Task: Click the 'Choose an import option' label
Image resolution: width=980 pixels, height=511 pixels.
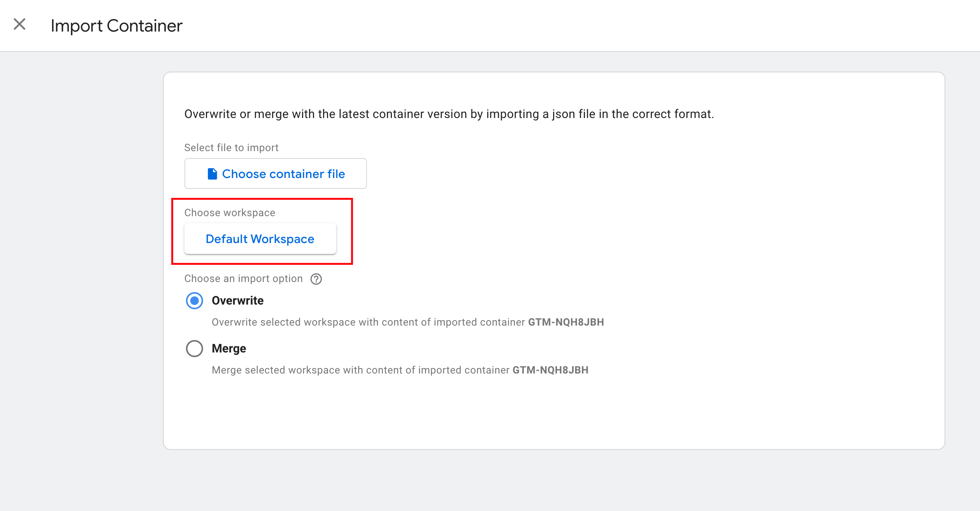Action: point(243,278)
